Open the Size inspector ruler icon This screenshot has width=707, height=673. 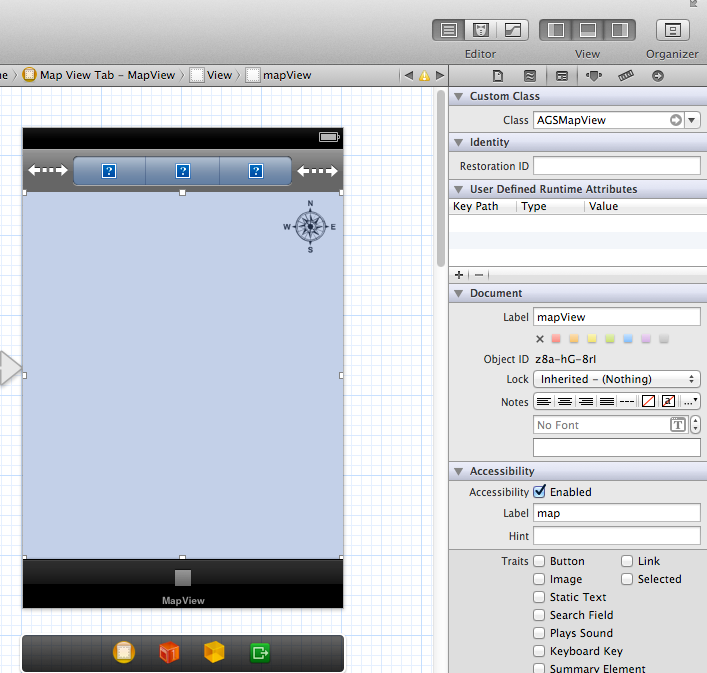pos(626,75)
